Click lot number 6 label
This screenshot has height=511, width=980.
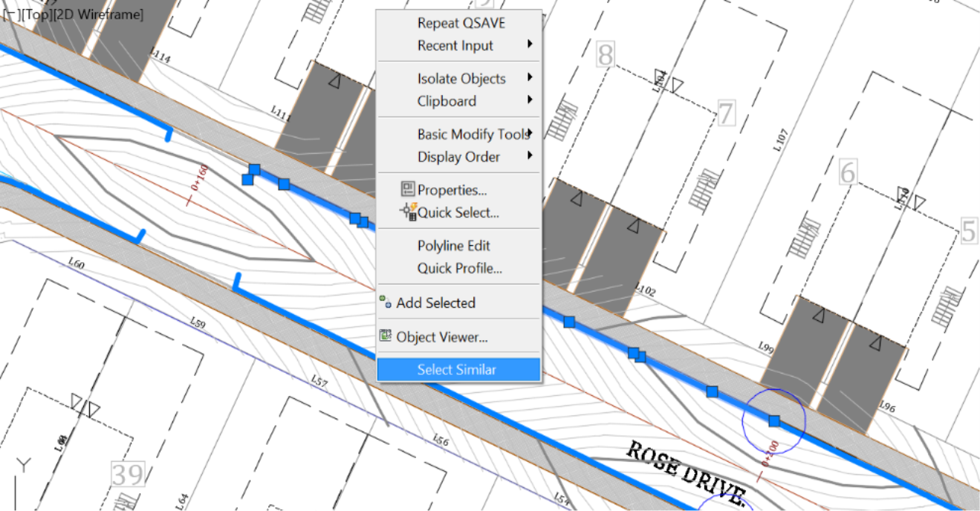848,172
